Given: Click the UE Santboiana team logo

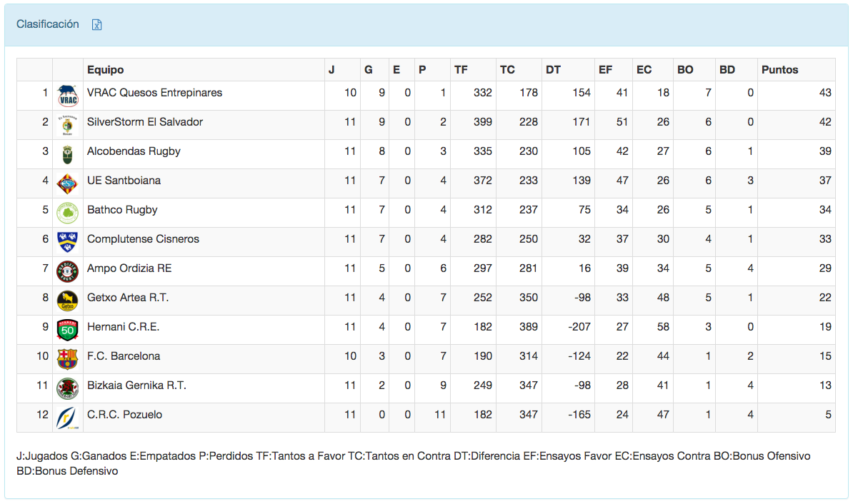Looking at the screenshot, I should click(x=67, y=181).
